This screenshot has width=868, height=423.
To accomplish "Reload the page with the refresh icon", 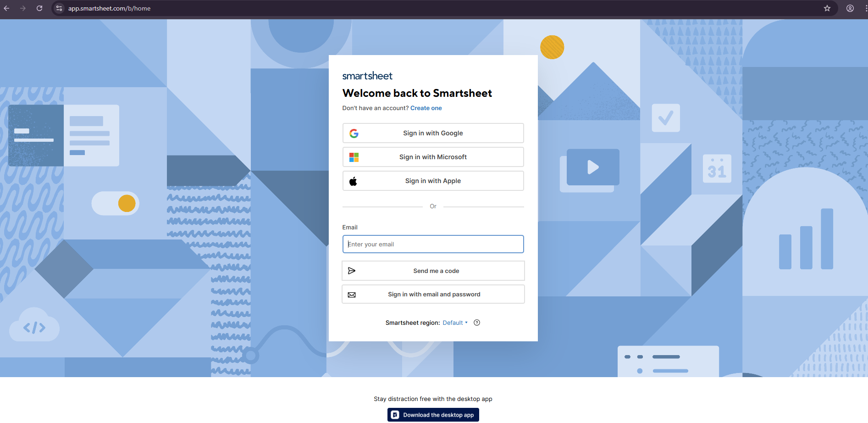I will [x=39, y=8].
